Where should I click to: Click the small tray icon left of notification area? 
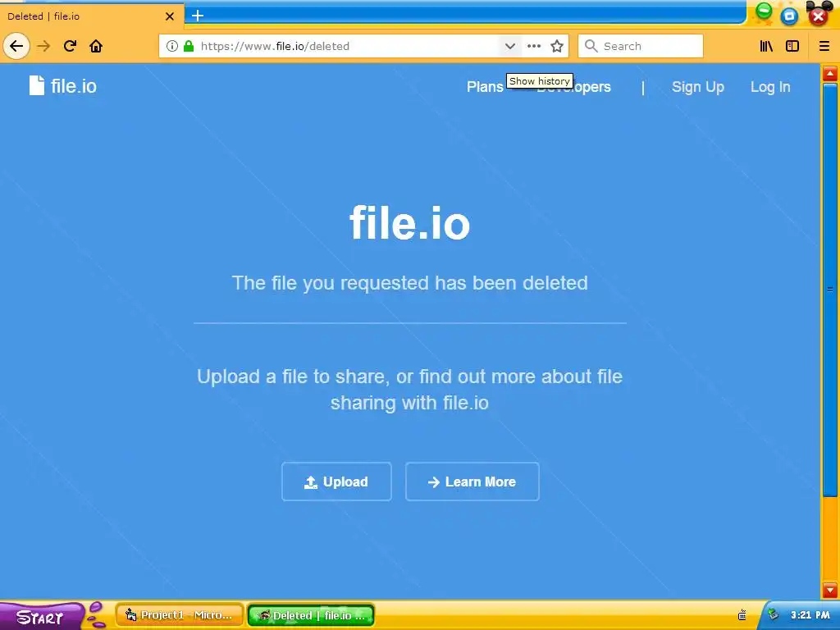pyautogui.click(x=742, y=615)
